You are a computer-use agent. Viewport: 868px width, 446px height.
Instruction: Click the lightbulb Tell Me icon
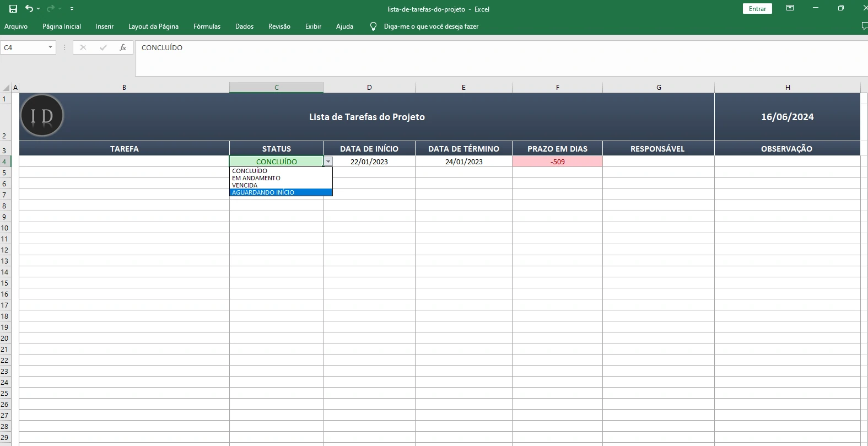pyautogui.click(x=373, y=26)
